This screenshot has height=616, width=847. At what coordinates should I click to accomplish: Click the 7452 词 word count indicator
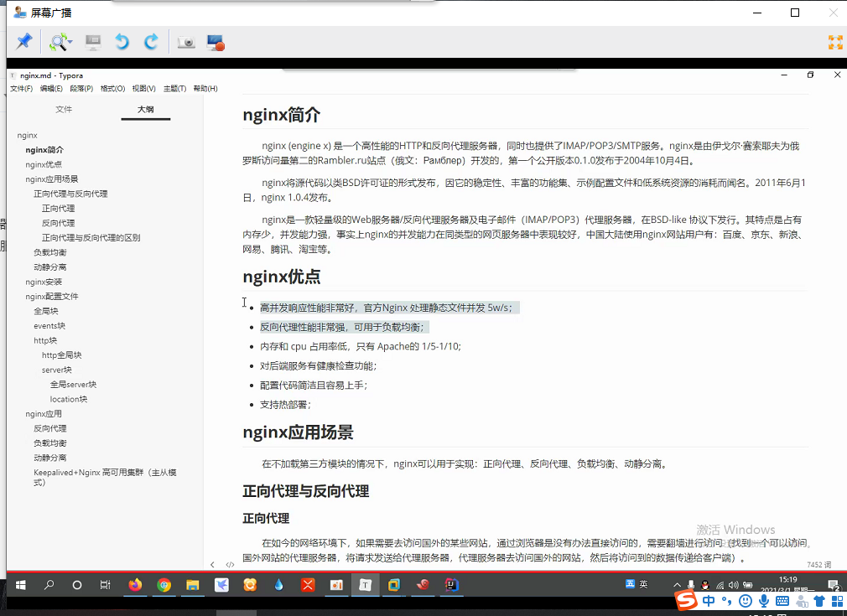point(819,565)
